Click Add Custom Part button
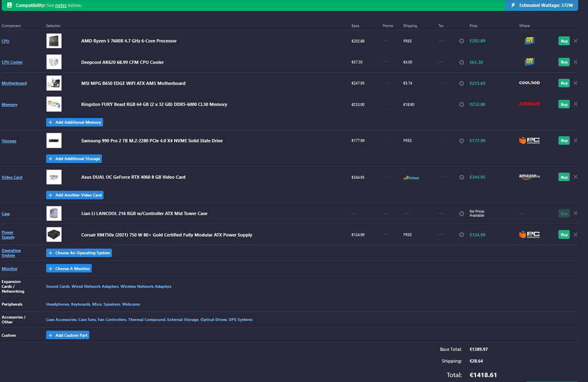The image size is (588, 382). (x=68, y=335)
